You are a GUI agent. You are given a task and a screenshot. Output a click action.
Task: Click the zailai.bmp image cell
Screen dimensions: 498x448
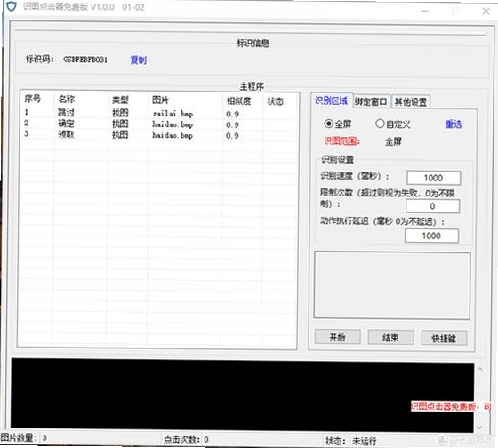(x=173, y=114)
